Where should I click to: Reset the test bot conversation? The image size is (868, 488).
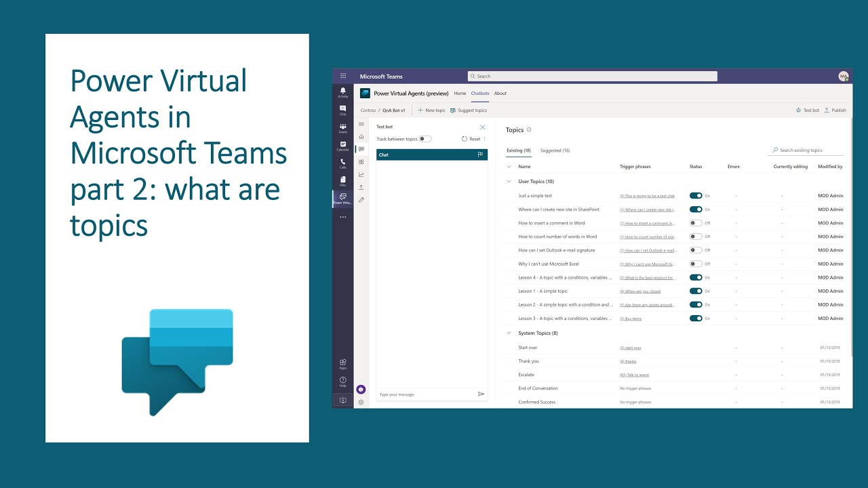click(471, 139)
